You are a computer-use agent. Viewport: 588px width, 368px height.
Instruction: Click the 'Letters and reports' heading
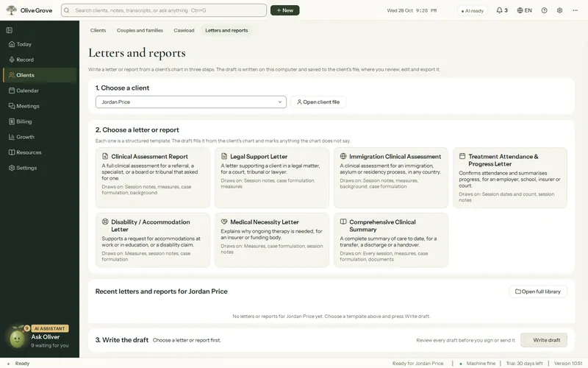(137, 53)
